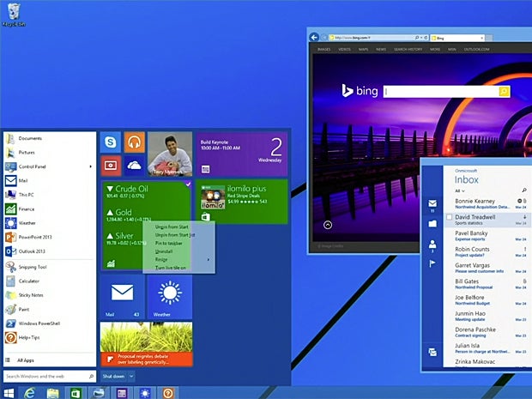
Task: Click the Store icon on ilomilo tile
Action: [x=206, y=217]
